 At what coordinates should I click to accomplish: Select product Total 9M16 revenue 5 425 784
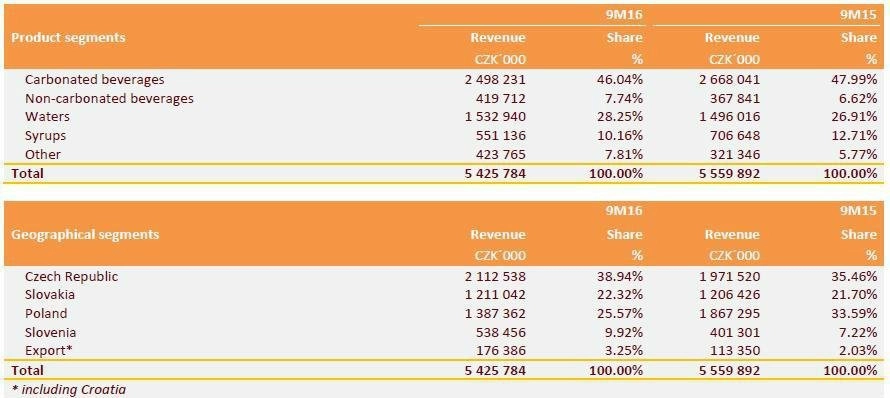495,174
